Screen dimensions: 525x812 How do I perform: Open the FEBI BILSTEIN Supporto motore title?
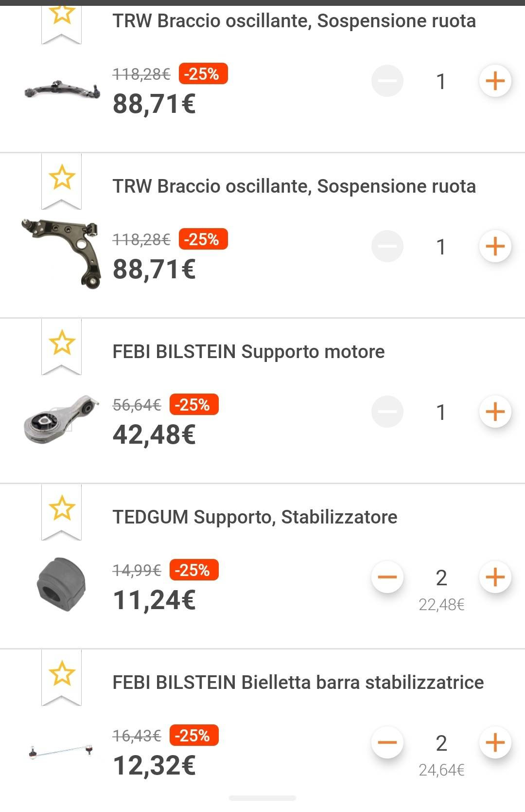[x=248, y=351]
